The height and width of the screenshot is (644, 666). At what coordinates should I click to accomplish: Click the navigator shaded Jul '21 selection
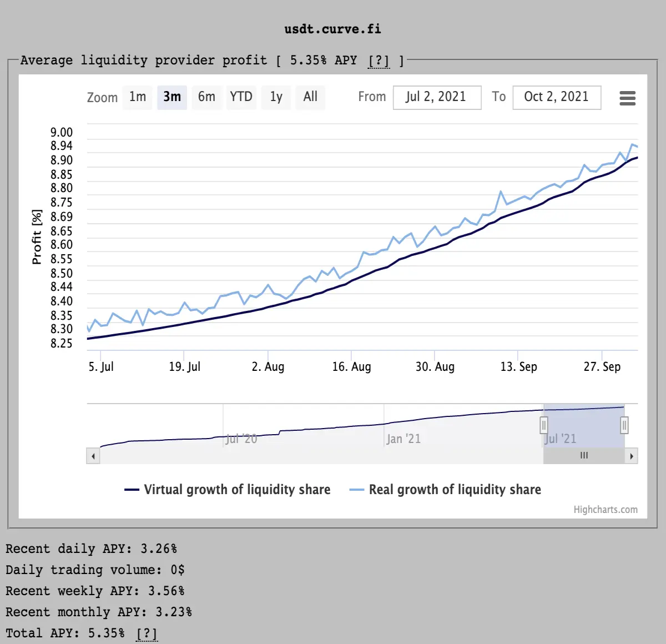coord(584,426)
